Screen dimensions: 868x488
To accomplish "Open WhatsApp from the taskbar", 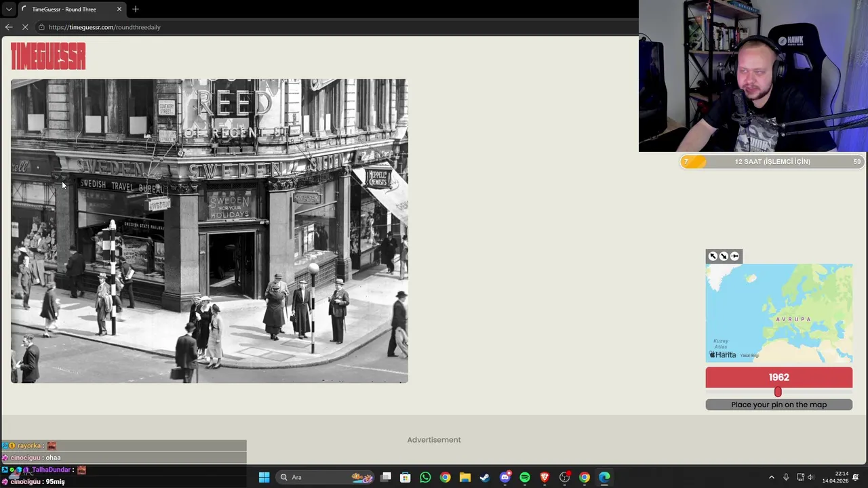I will [425, 477].
